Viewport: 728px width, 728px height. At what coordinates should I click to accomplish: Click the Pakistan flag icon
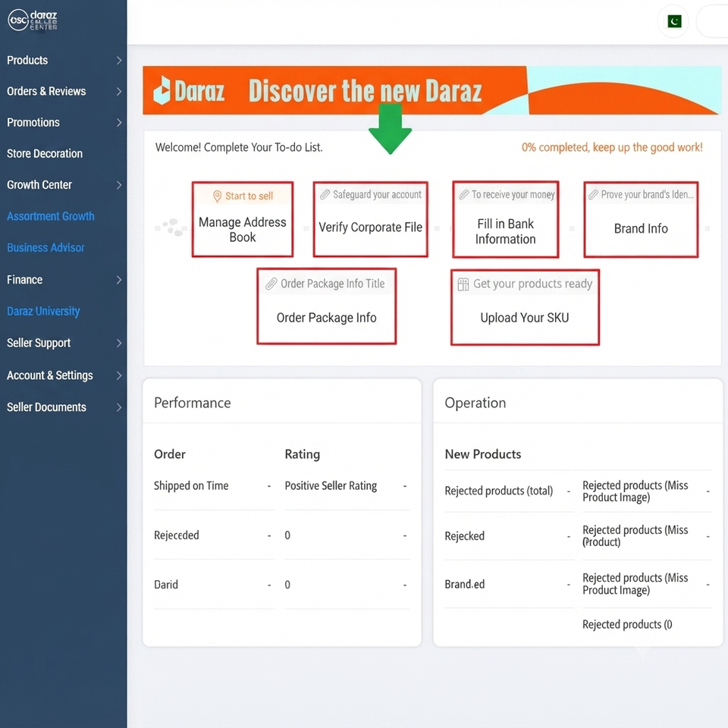tap(674, 21)
